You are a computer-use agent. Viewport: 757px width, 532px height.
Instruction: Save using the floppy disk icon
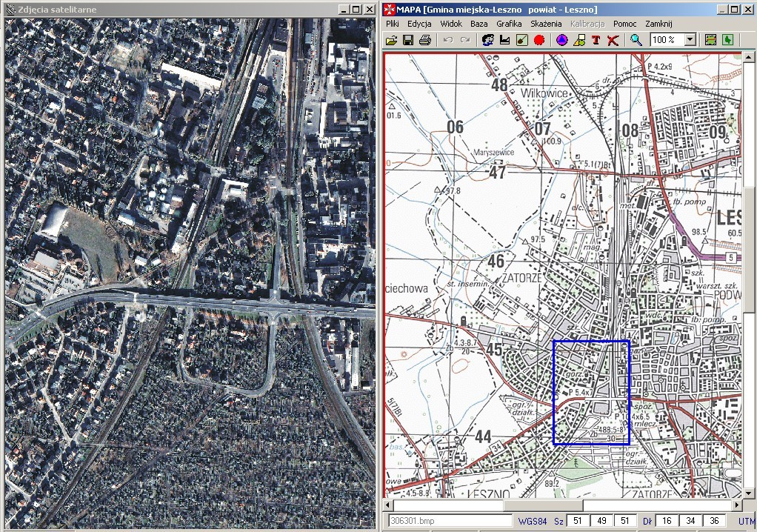point(408,40)
